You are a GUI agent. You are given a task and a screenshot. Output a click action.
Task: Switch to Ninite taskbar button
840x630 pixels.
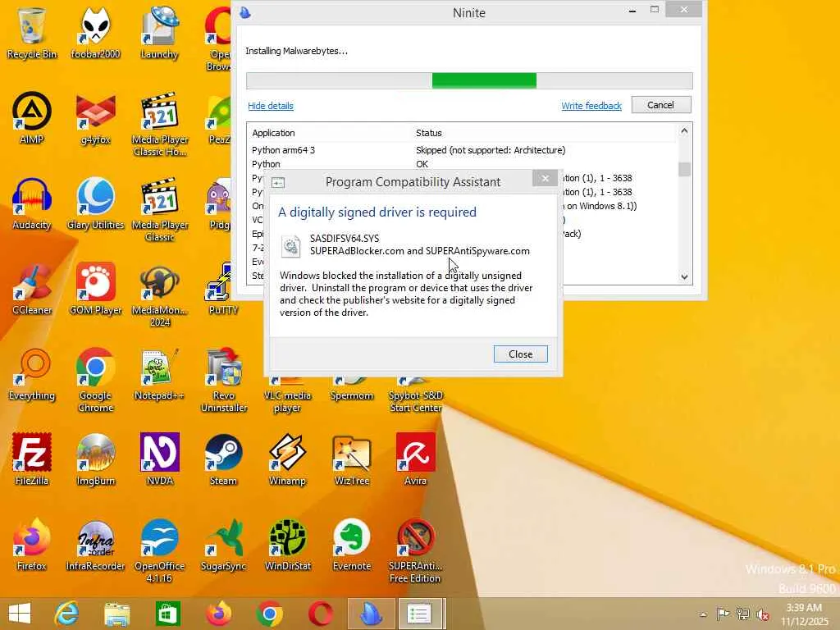click(x=371, y=614)
